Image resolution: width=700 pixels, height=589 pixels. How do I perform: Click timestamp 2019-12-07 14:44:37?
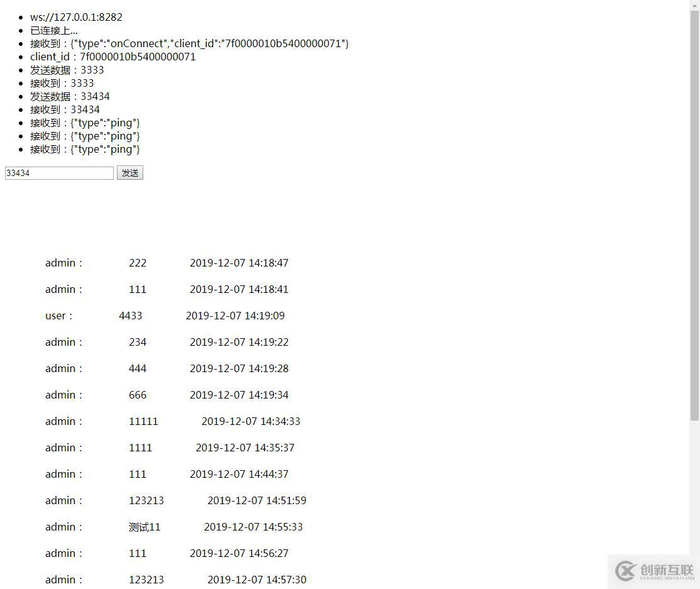click(239, 474)
